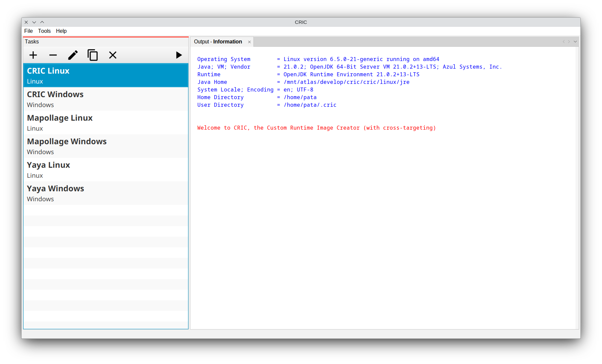Select the Yaya Linux task
Screen dimensions: 602x364
coord(106,170)
